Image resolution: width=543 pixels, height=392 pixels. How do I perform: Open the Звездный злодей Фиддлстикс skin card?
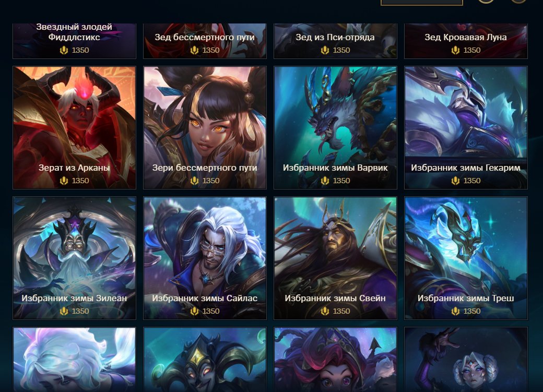(x=75, y=41)
